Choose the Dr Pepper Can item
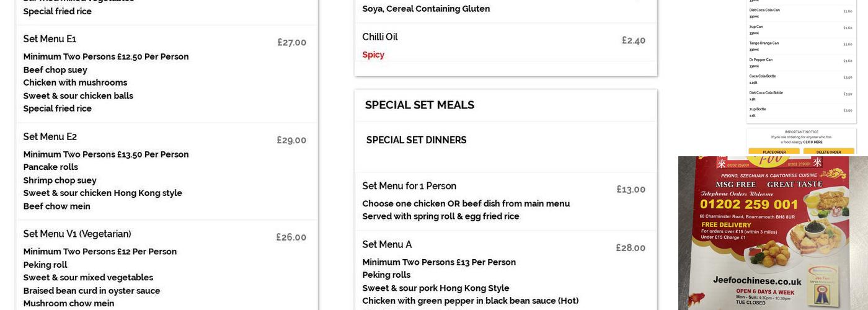This screenshot has width=868, height=310. pyautogui.click(x=761, y=60)
